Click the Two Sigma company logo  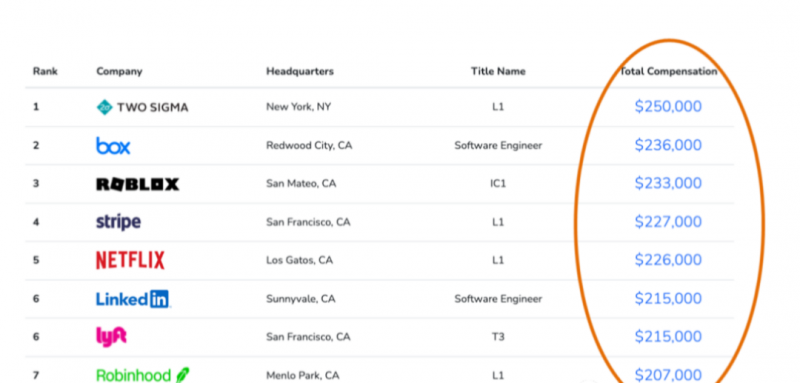tap(142, 107)
